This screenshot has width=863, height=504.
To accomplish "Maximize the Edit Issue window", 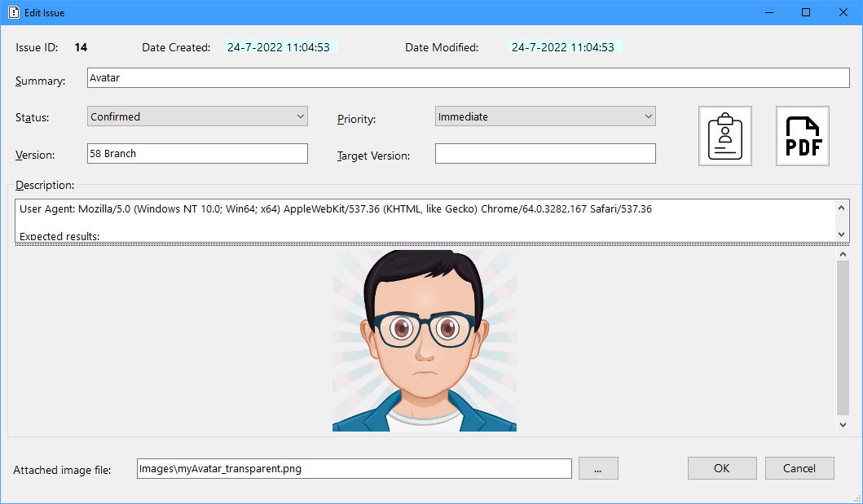I will coord(806,12).
